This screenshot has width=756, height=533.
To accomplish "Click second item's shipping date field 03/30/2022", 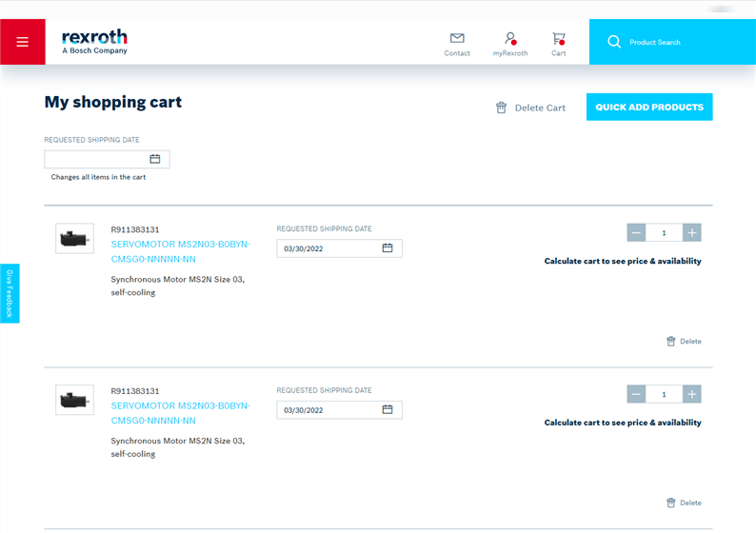I will tap(339, 409).
